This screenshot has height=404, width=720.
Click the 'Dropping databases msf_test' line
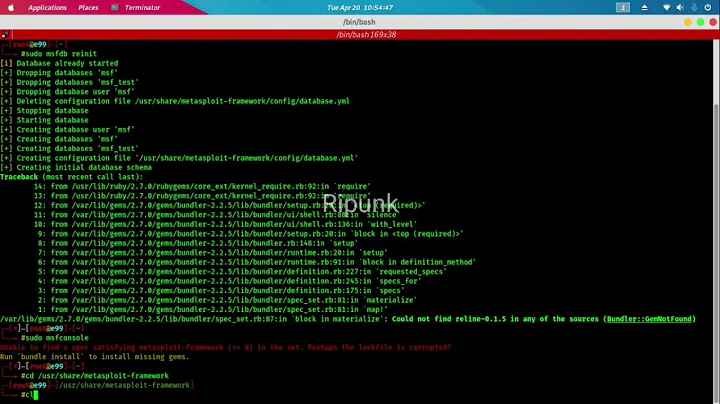69,82
